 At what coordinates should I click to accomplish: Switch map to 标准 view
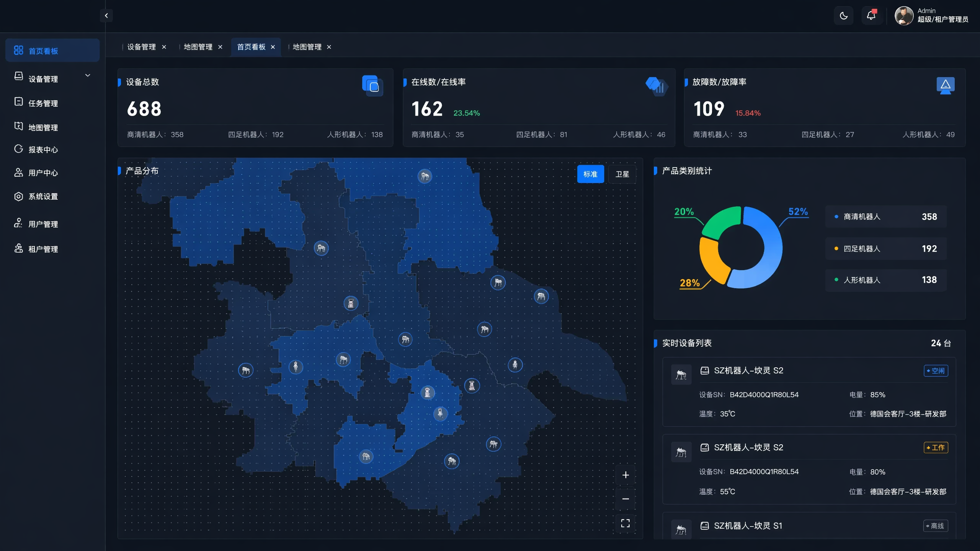[x=591, y=174]
